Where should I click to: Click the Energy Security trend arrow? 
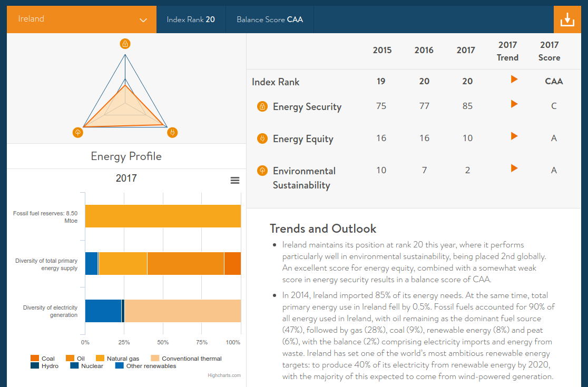514,104
